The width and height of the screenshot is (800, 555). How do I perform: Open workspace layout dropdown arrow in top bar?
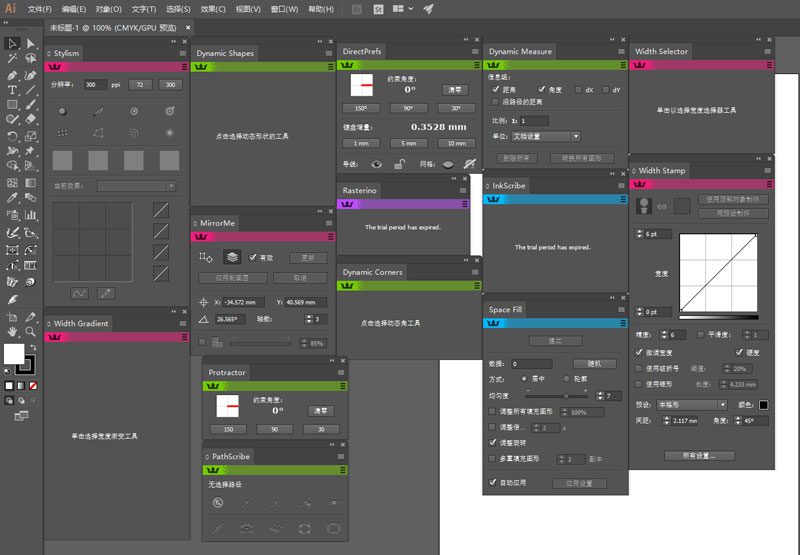click(411, 9)
